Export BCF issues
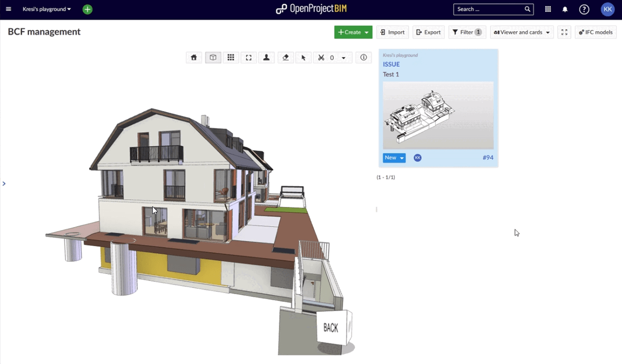Image resolution: width=622 pixels, height=364 pixels. 428,32
